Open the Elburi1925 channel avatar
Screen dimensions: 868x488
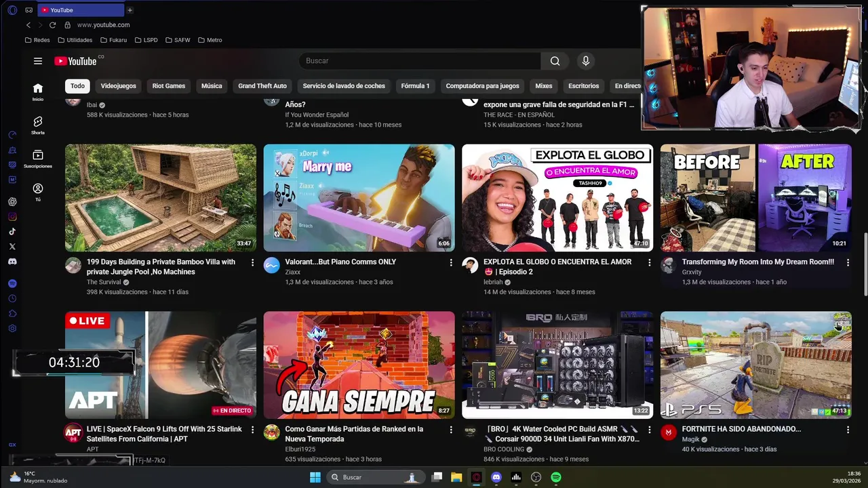272,432
